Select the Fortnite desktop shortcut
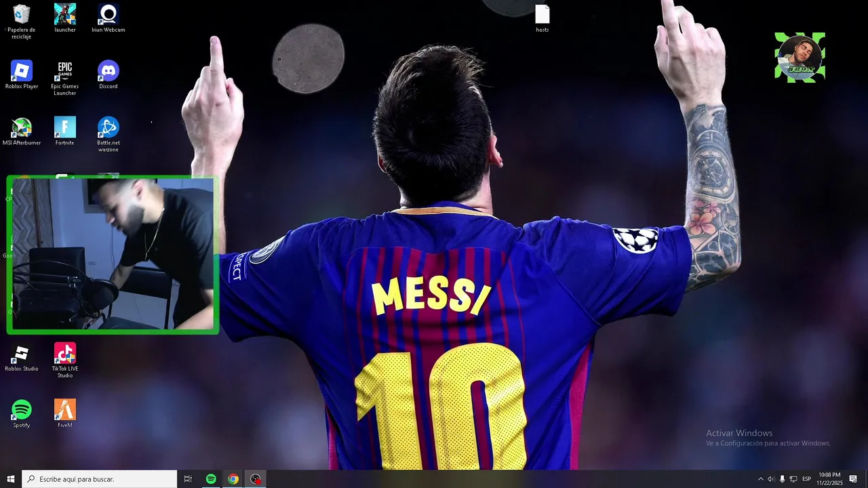868x488 pixels. coord(65,131)
